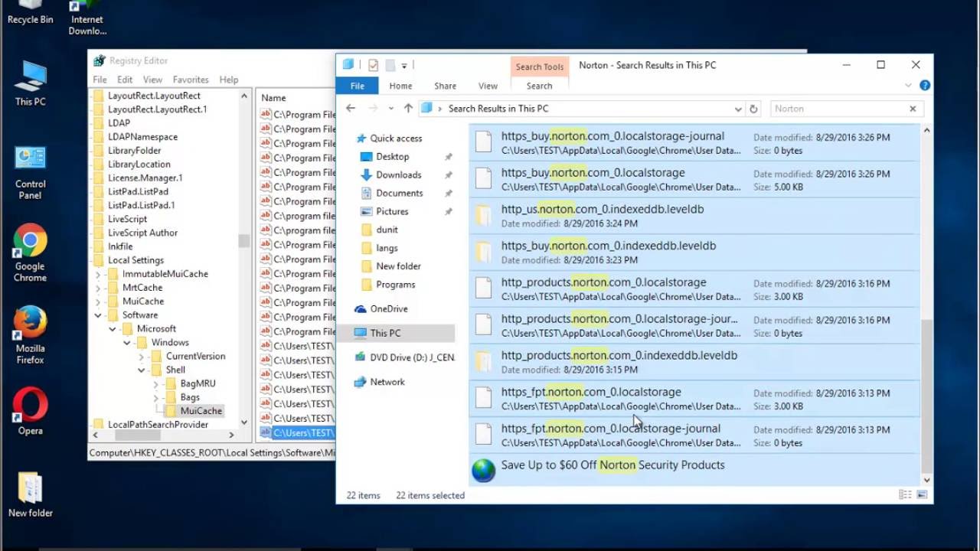This screenshot has width=980, height=551.
Task: Select http_us.norton.com_0.indexeddb.leveldb folder
Action: coord(694,216)
